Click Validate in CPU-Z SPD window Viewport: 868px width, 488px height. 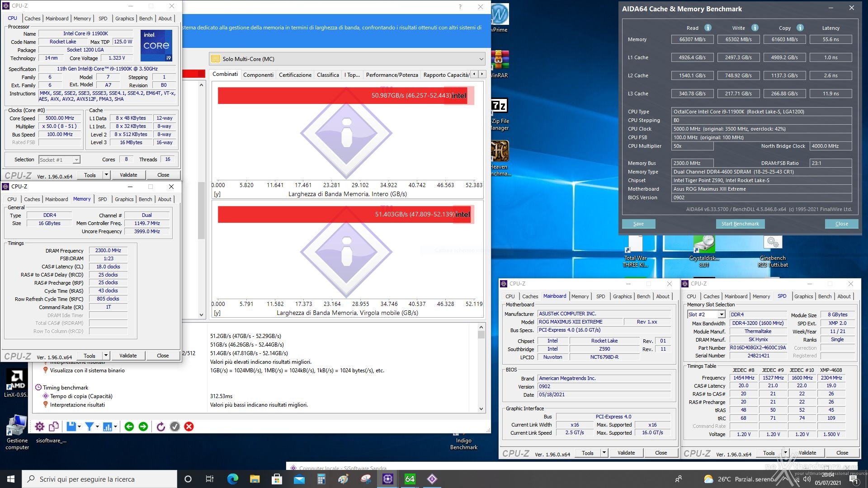point(807,453)
